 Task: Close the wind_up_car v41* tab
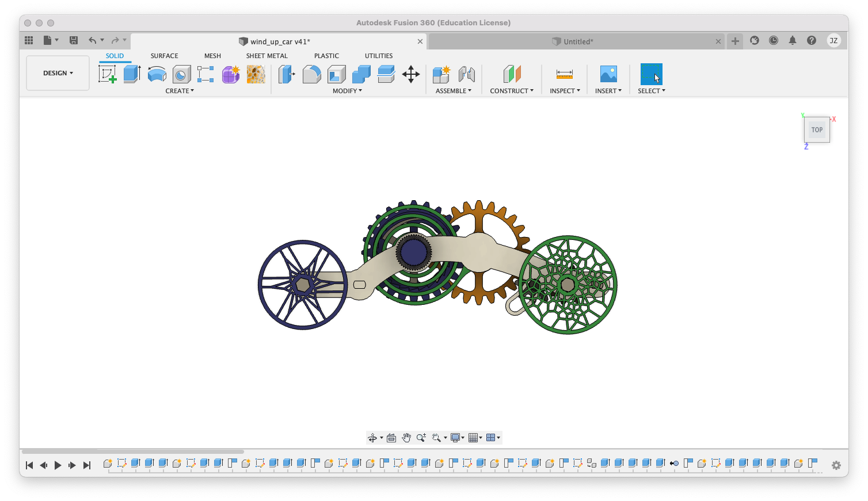coord(420,41)
